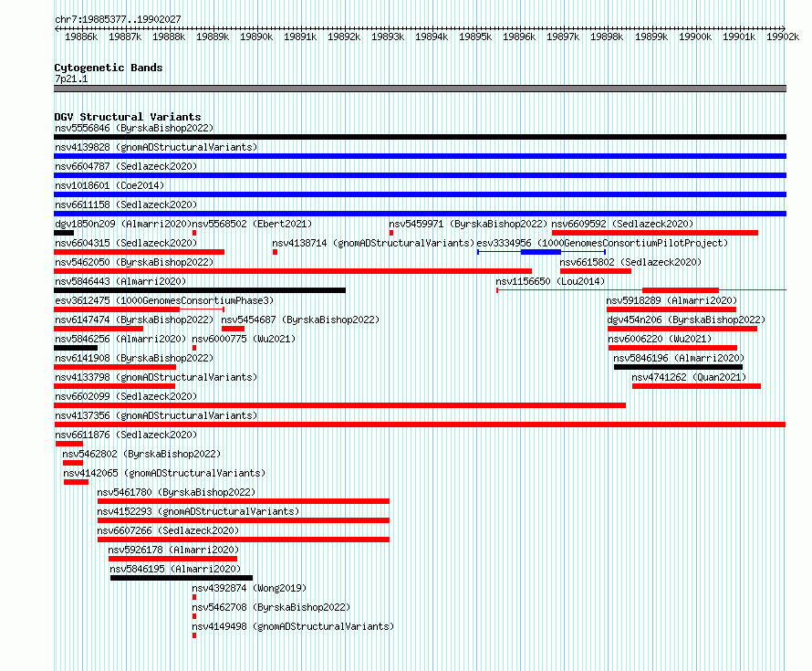Open nsv1156650 (Lou2014) variant label
This screenshot has width=812, height=671.
550,281
